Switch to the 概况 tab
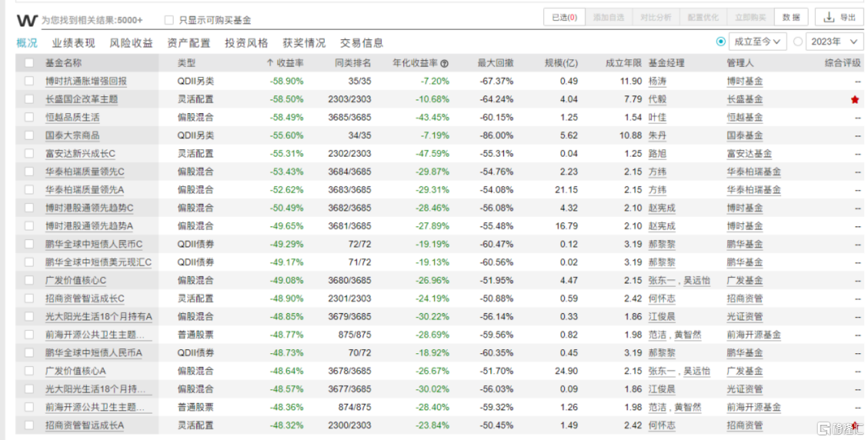The image size is (868, 440). tap(27, 43)
